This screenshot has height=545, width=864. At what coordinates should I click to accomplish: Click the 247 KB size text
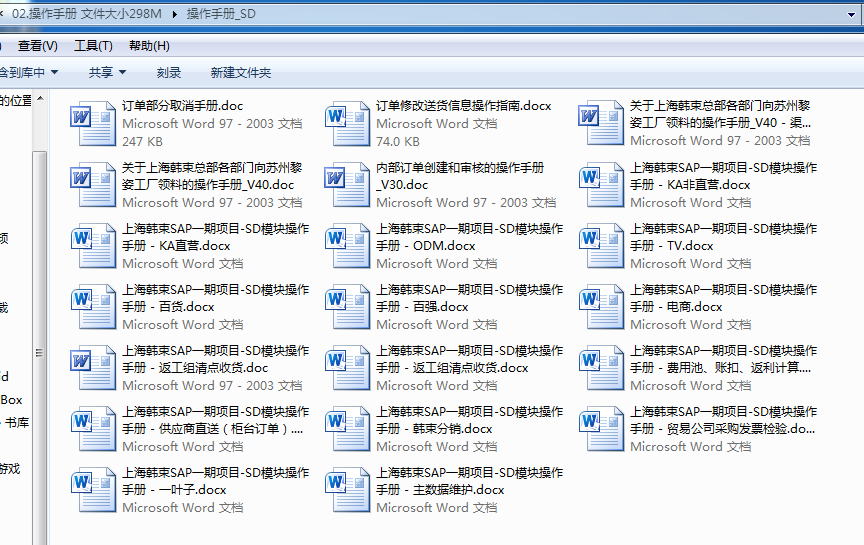[x=142, y=142]
